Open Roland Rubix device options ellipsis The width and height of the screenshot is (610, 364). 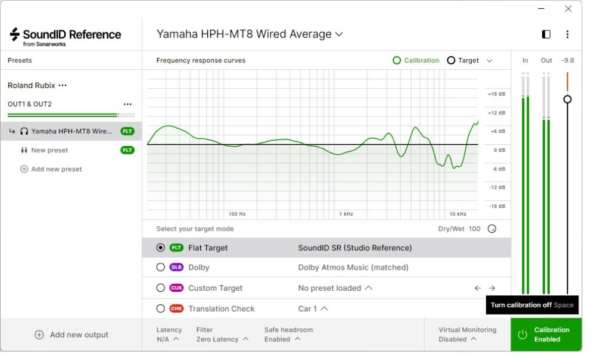63,86
